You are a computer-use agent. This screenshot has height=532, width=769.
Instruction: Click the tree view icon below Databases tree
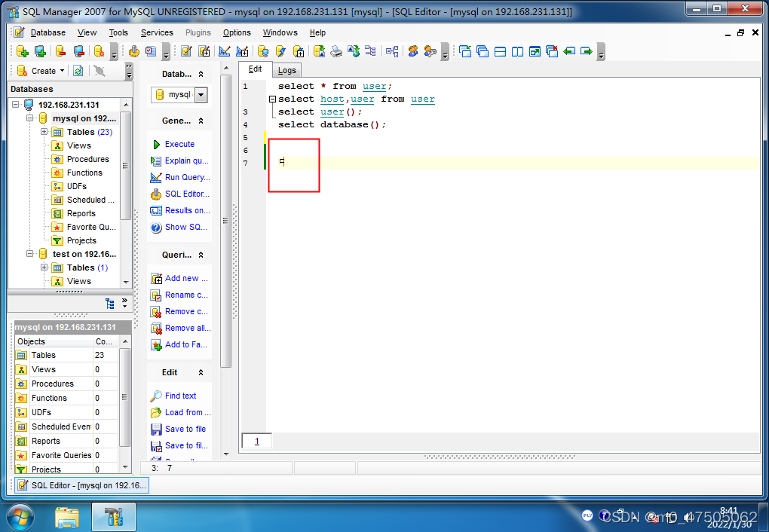tap(110, 304)
